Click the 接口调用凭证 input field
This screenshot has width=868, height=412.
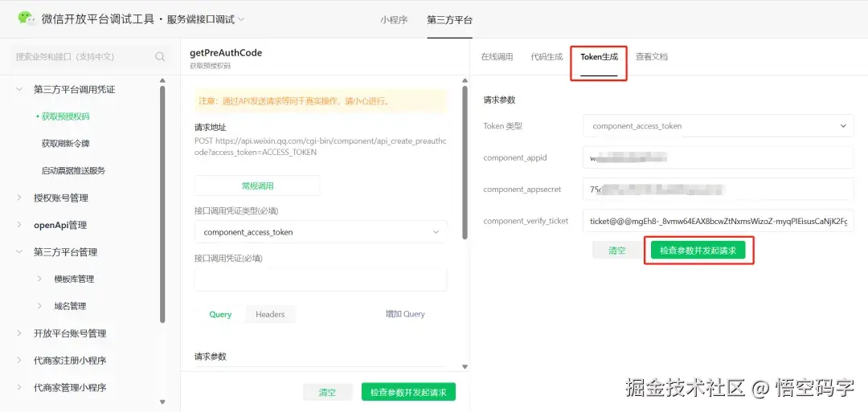321,279
